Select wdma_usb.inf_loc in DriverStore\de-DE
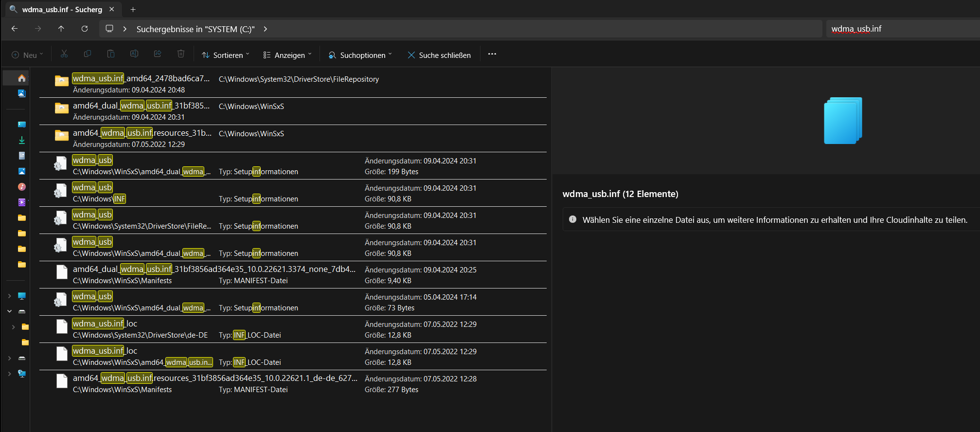The height and width of the screenshot is (432, 980). [x=293, y=329]
